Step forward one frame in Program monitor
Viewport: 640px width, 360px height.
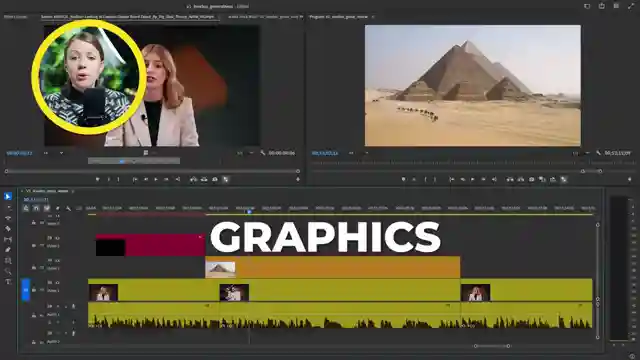483,179
